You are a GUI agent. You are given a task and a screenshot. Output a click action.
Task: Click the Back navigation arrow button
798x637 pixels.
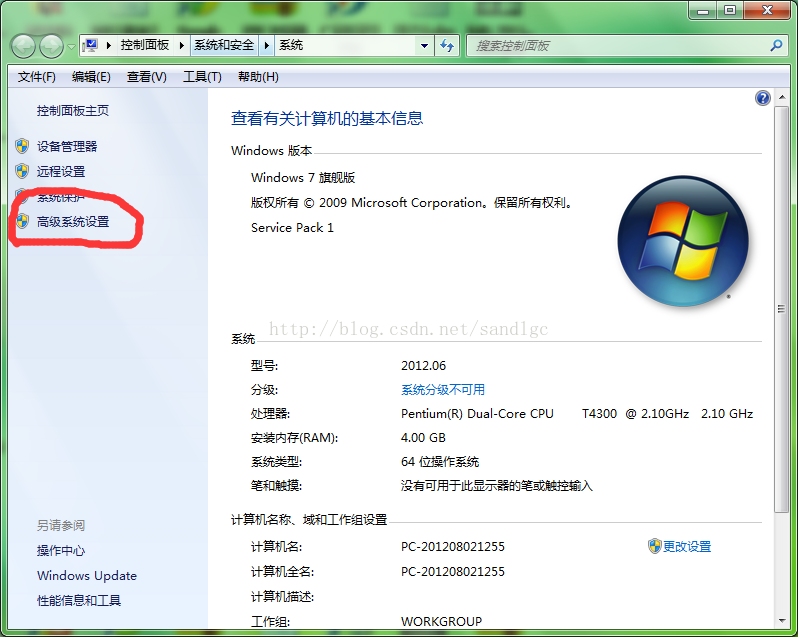[x=23, y=46]
